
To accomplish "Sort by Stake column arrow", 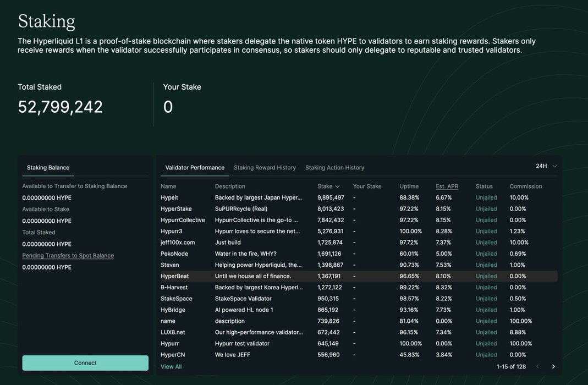I will 337,186.
